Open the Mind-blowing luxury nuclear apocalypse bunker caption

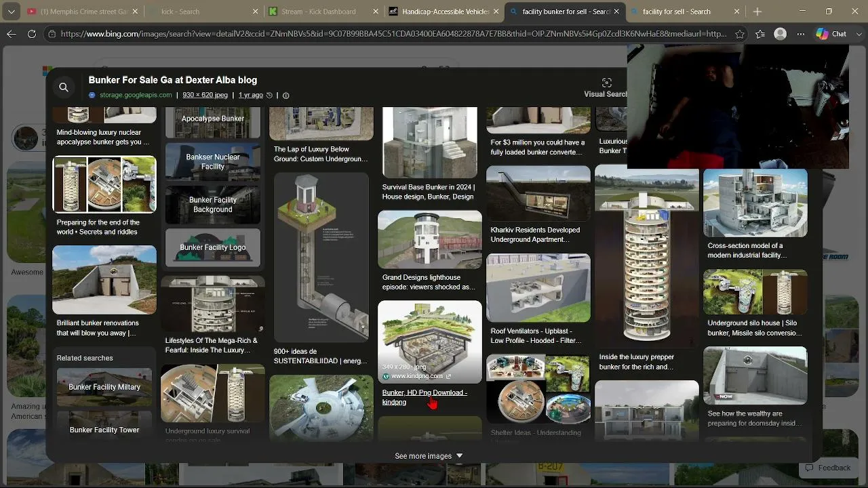(103, 137)
